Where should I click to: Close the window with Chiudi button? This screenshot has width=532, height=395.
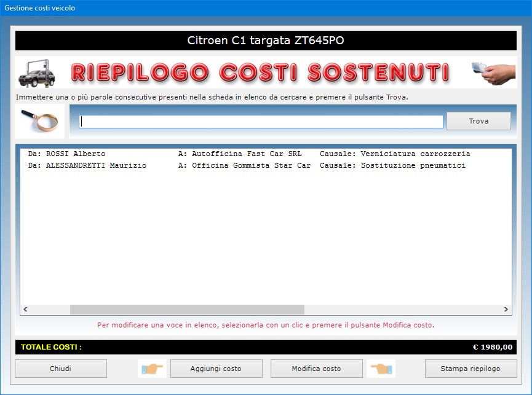click(x=61, y=369)
